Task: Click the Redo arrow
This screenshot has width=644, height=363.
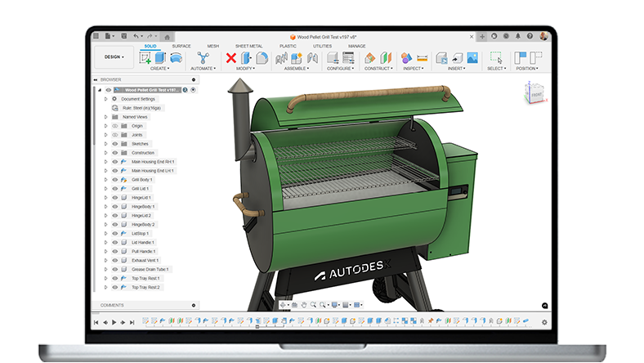Action: coord(150,36)
